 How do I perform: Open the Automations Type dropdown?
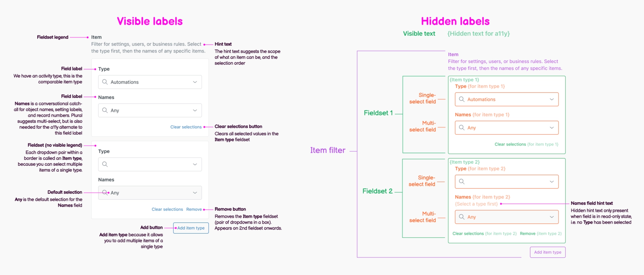click(194, 82)
